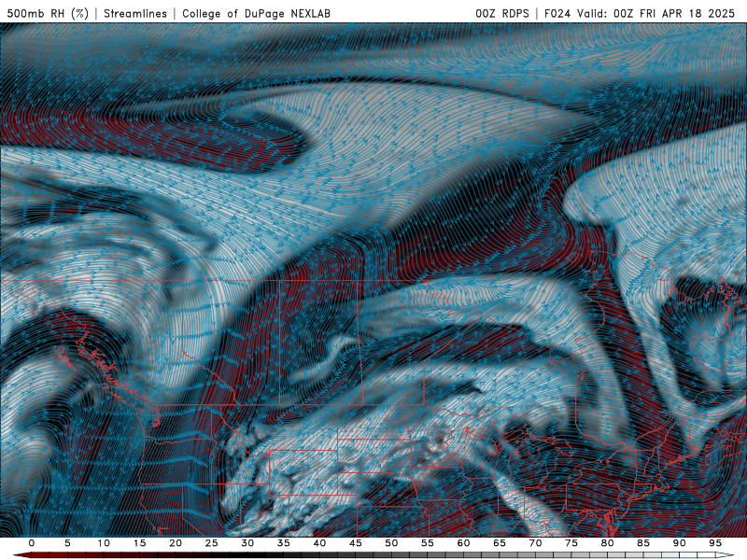Click the colorbar label "30"
The image size is (747, 560).
click(247, 543)
